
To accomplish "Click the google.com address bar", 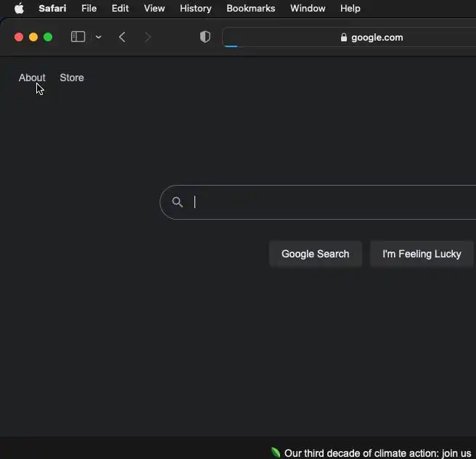I will pyautogui.click(x=349, y=37).
